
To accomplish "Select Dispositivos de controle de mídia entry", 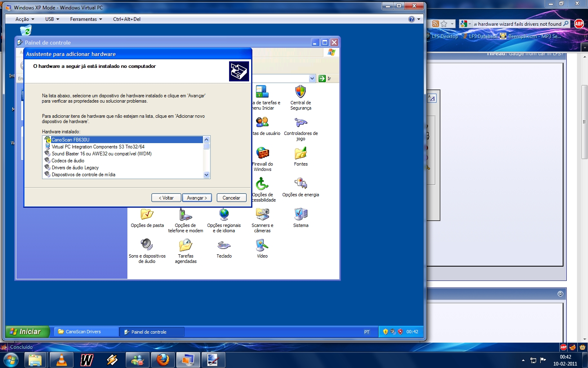I will coord(124,175).
